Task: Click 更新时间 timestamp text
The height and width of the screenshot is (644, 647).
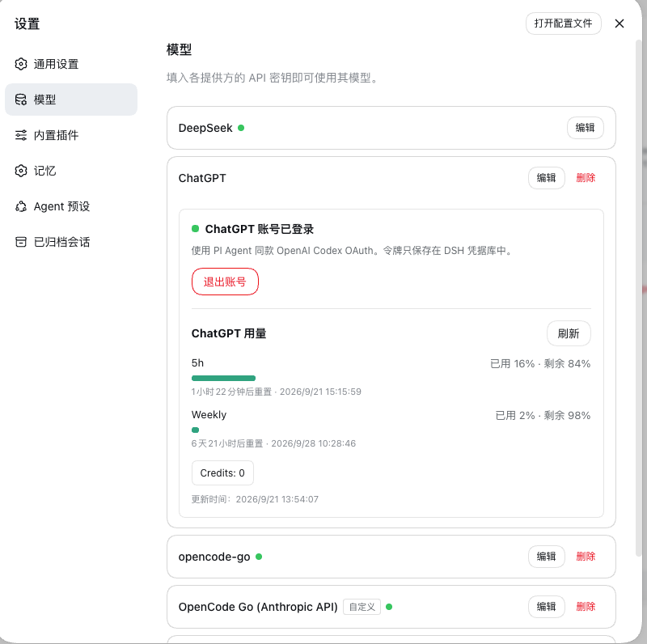Action: pos(255,499)
